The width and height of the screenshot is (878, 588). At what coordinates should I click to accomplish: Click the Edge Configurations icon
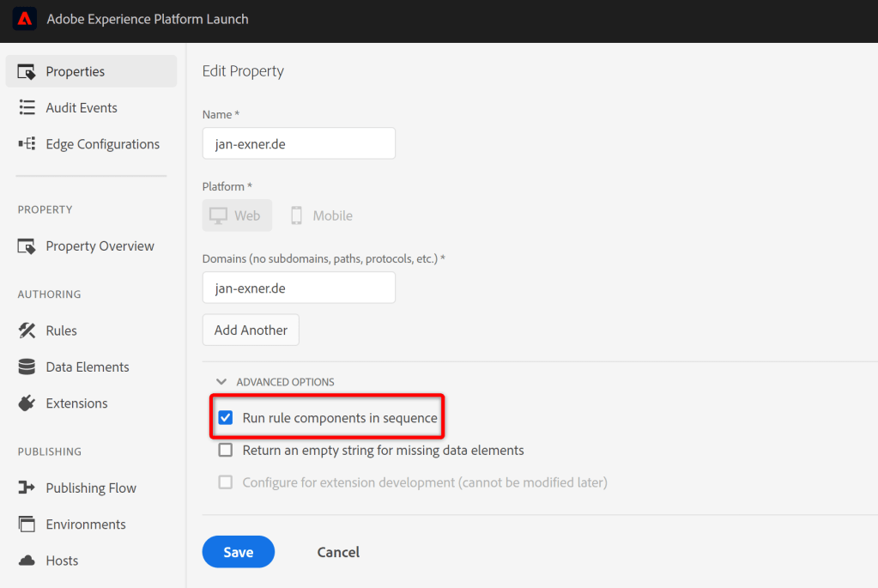pos(26,143)
